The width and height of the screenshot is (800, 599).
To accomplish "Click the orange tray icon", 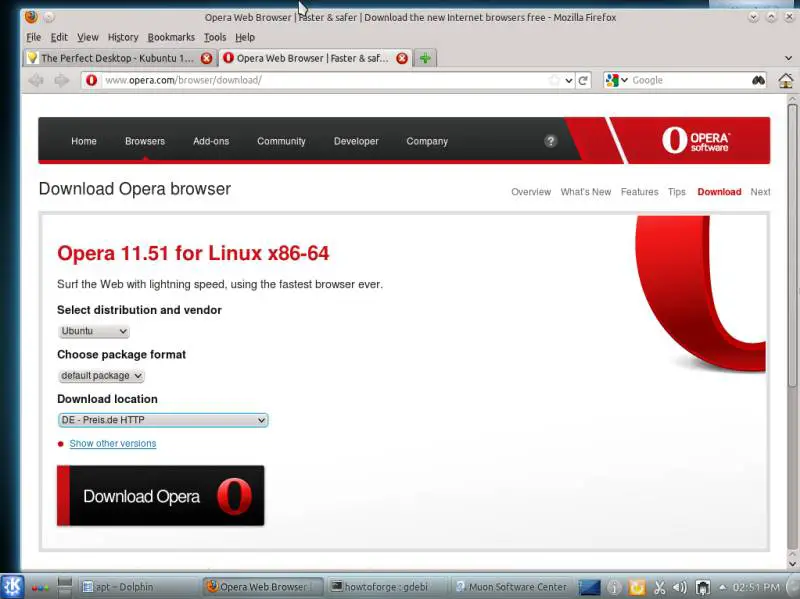I will pos(637,587).
